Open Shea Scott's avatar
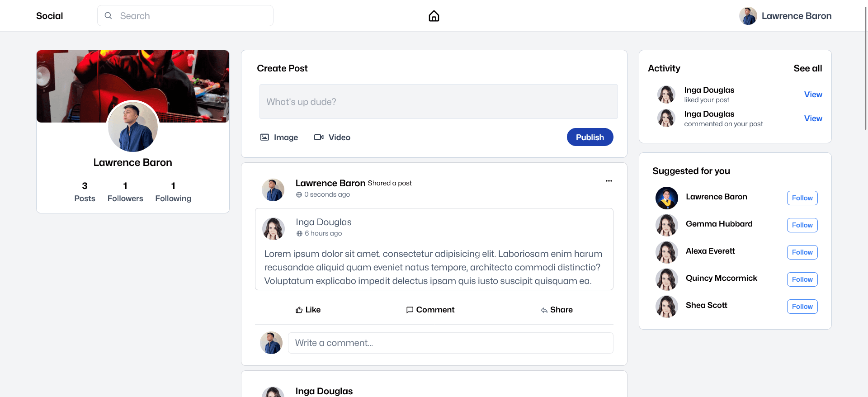868x397 pixels. [x=667, y=307]
